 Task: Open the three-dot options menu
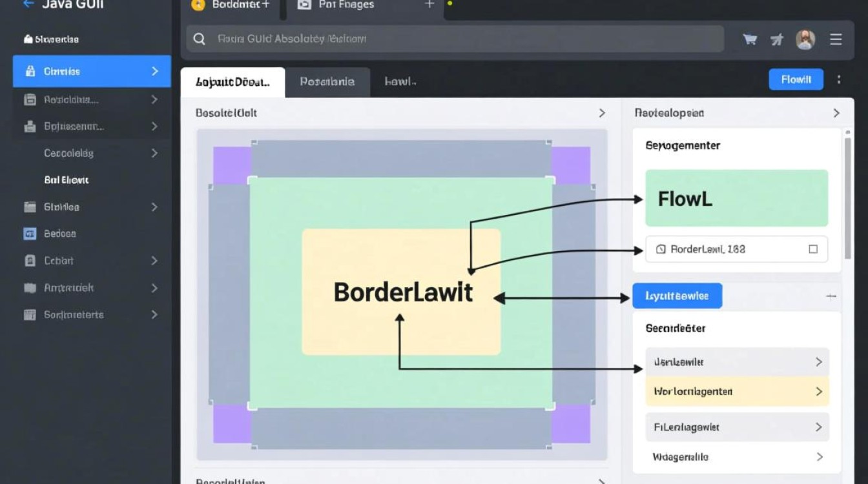[839, 79]
